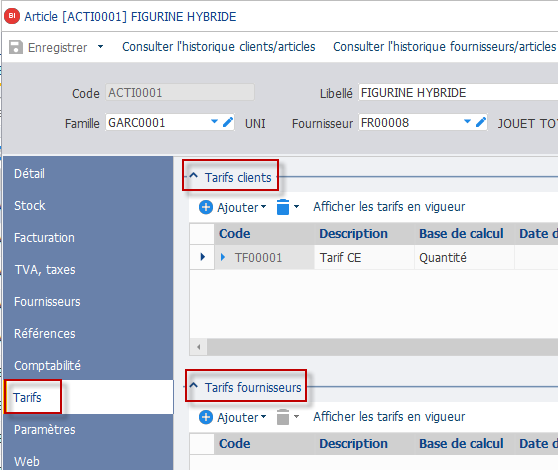This screenshot has height=470, width=558.
Task: Click the TF00001 code cell
Action: (x=264, y=257)
